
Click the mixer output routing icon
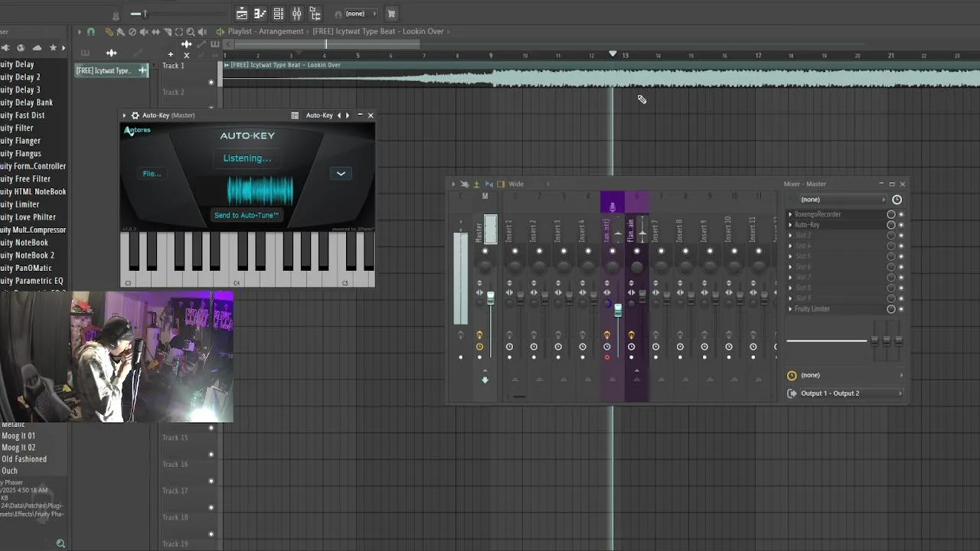pos(792,393)
